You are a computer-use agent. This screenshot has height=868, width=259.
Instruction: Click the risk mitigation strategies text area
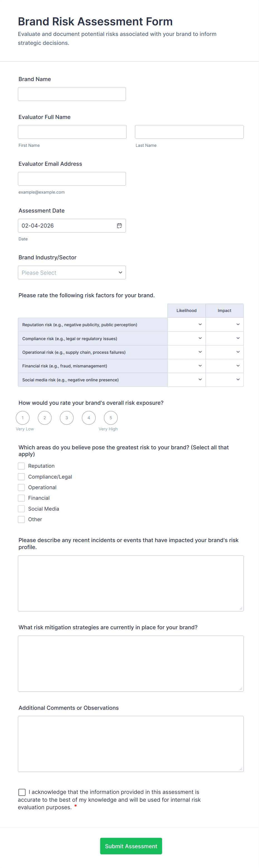point(131,664)
